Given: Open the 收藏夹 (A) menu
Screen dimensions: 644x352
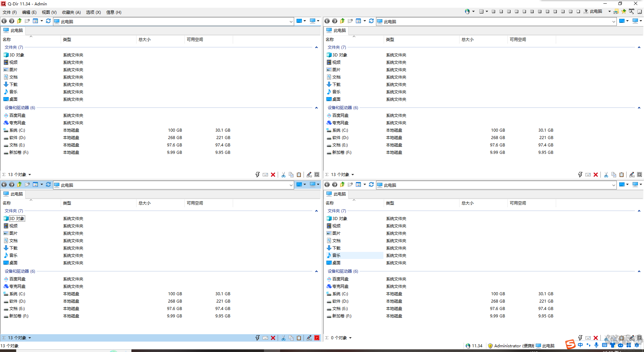Looking at the screenshot, I should (x=71, y=12).
